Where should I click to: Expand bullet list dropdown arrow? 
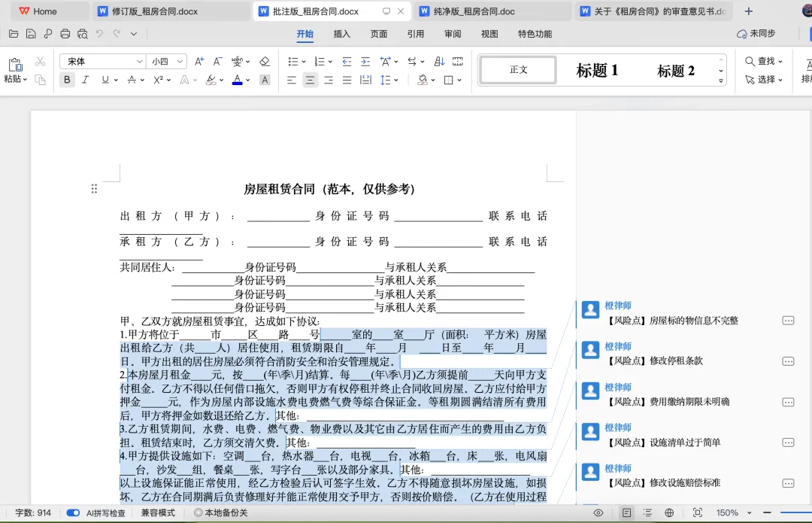coord(304,62)
